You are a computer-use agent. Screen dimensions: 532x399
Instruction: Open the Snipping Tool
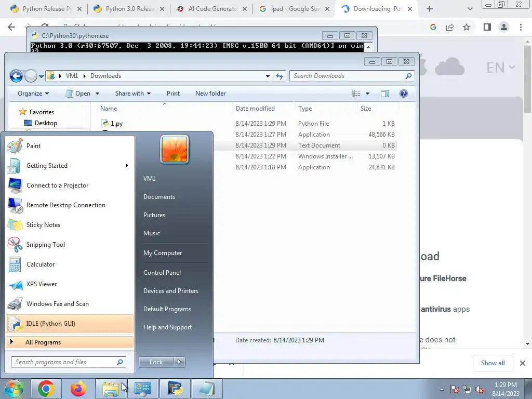point(70,245)
